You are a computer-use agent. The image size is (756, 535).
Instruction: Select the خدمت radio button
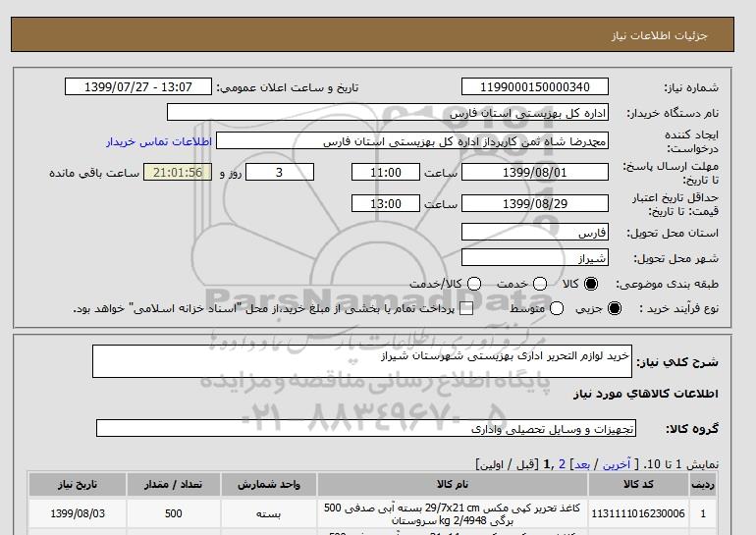[540, 284]
